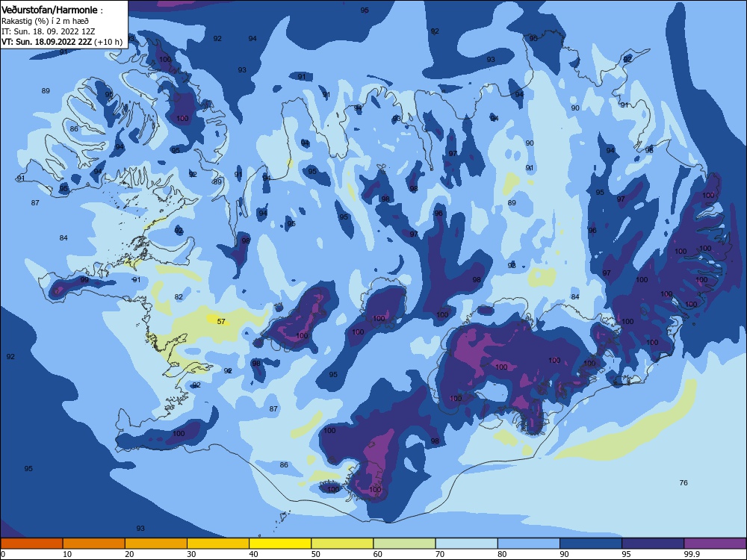Click the initial time line 'IT: Sun. 18. 09. 2022 12Z'

(x=48, y=31)
